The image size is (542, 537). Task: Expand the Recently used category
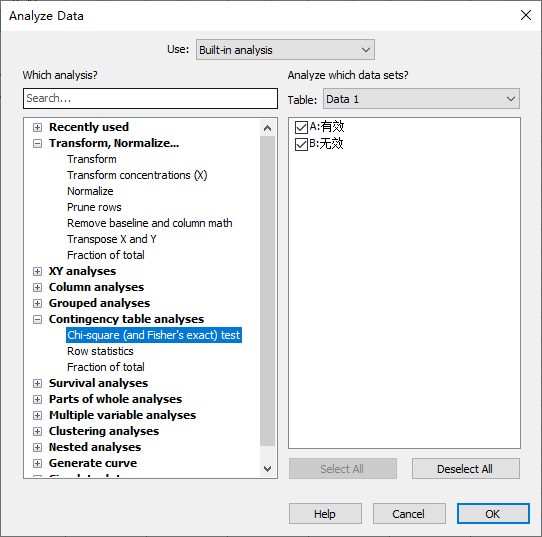(x=37, y=128)
